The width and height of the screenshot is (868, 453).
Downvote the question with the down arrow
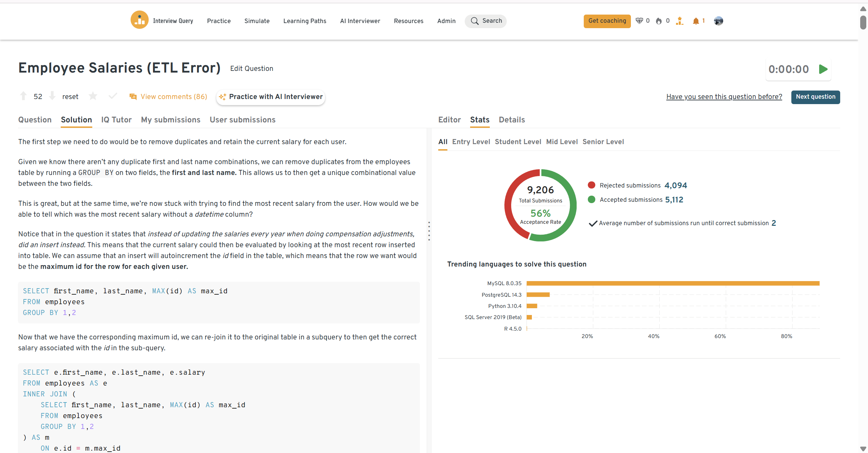52,96
